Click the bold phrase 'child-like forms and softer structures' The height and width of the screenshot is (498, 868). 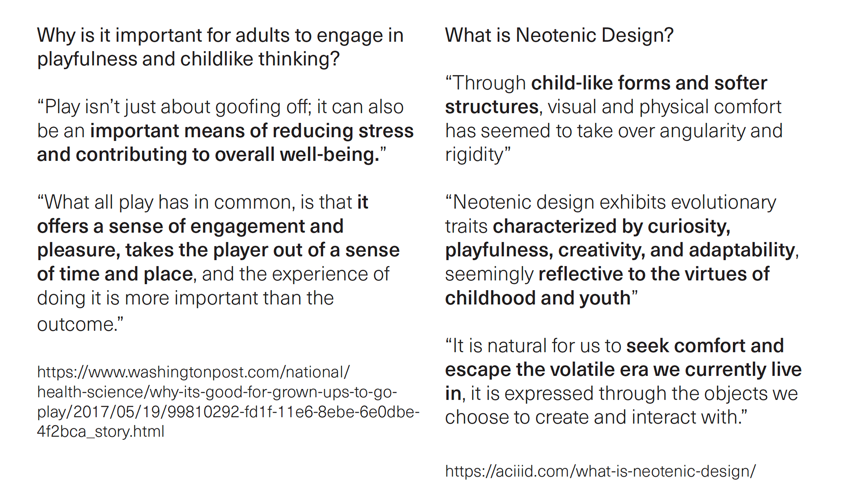[x=606, y=95]
